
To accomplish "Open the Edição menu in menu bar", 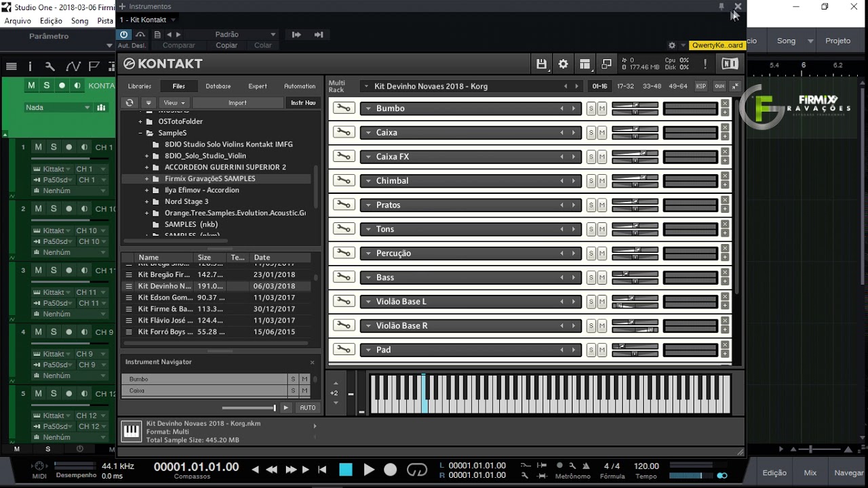I will [52, 21].
